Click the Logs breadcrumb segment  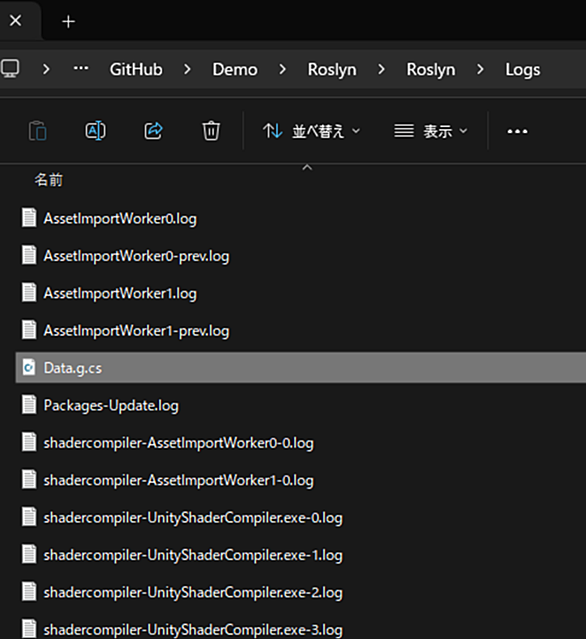522,70
